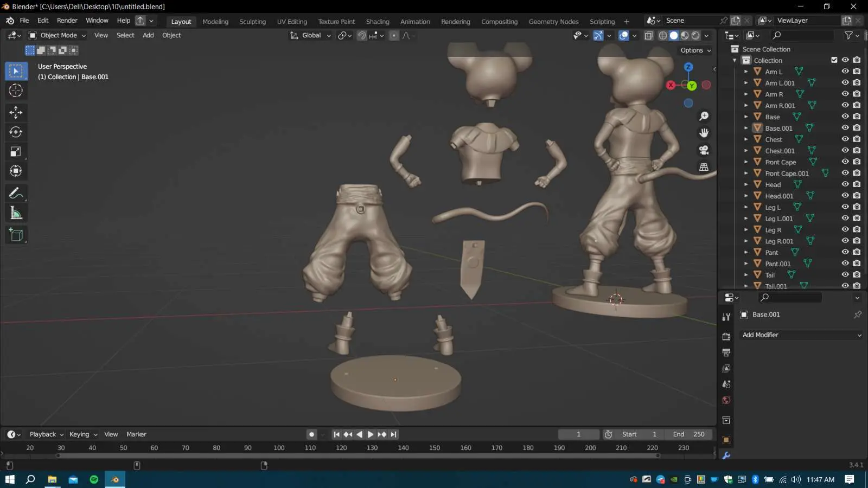Jump to timeline end frame

point(394,434)
